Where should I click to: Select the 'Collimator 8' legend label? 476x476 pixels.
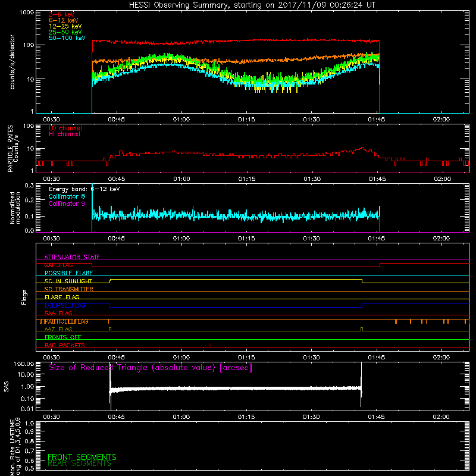(x=67, y=196)
